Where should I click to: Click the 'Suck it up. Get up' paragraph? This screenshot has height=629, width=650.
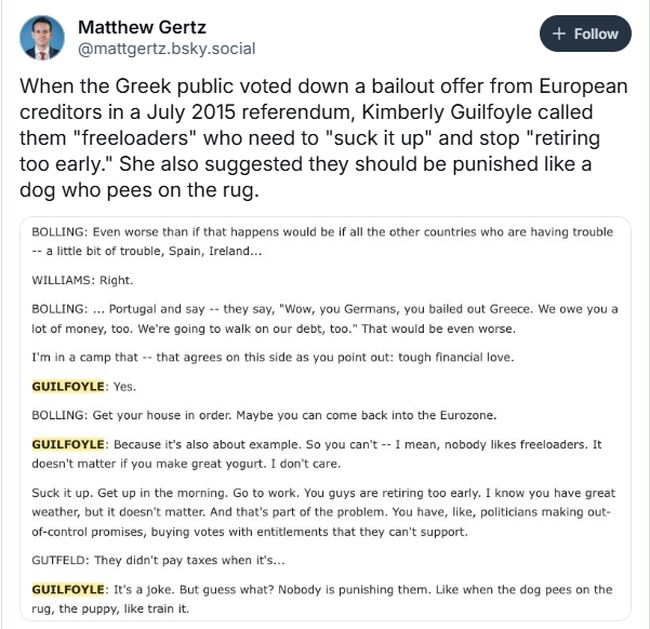pyautogui.click(x=323, y=512)
